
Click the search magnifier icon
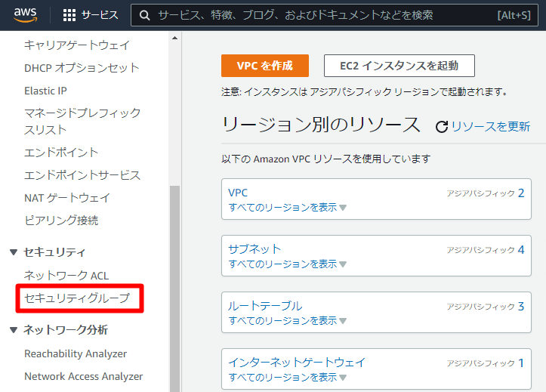coord(144,15)
